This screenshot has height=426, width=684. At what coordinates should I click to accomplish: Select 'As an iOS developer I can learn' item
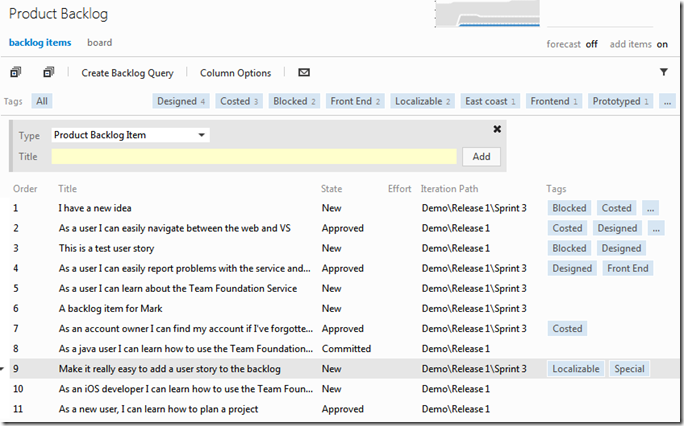[185, 389]
